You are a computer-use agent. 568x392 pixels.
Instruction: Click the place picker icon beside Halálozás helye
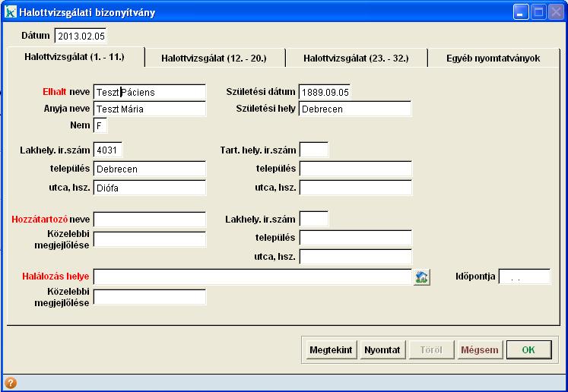point(422,278)
